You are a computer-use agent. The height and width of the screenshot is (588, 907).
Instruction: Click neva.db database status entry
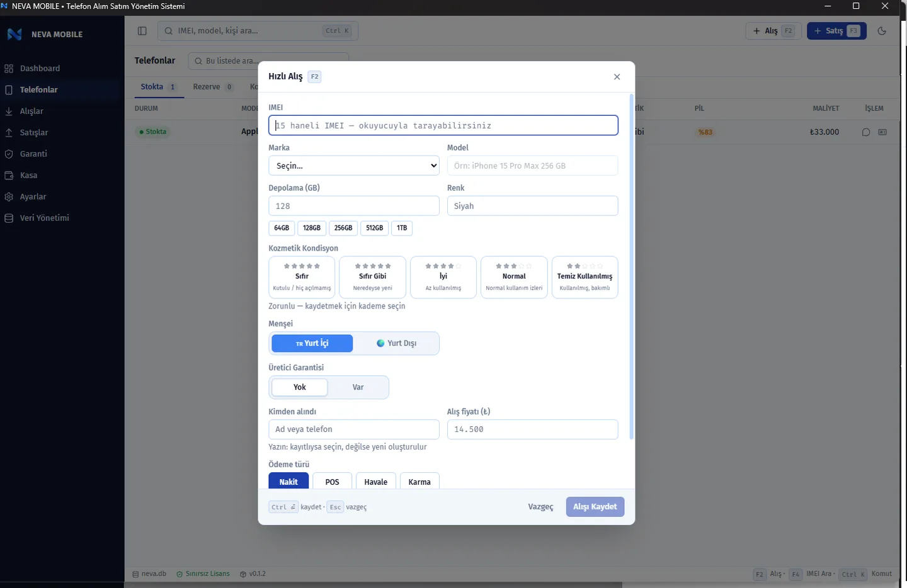coord(149,574)
